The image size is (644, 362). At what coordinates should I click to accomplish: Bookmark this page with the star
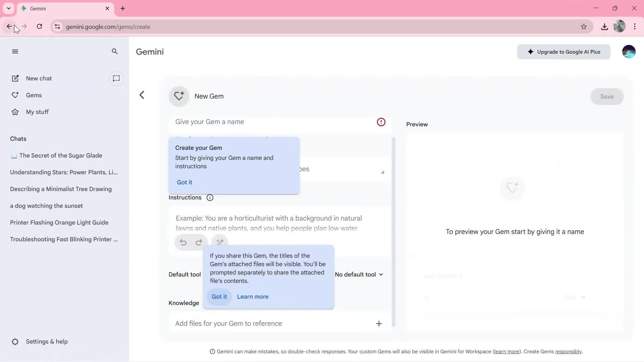[584, 26]
